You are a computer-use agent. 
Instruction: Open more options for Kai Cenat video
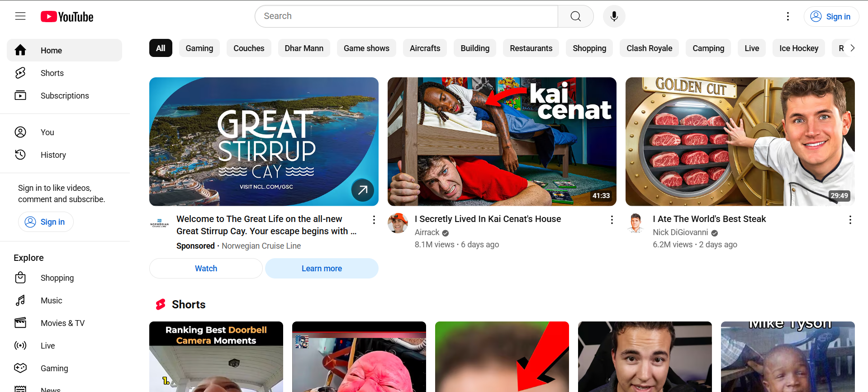[x=612, y=220]
